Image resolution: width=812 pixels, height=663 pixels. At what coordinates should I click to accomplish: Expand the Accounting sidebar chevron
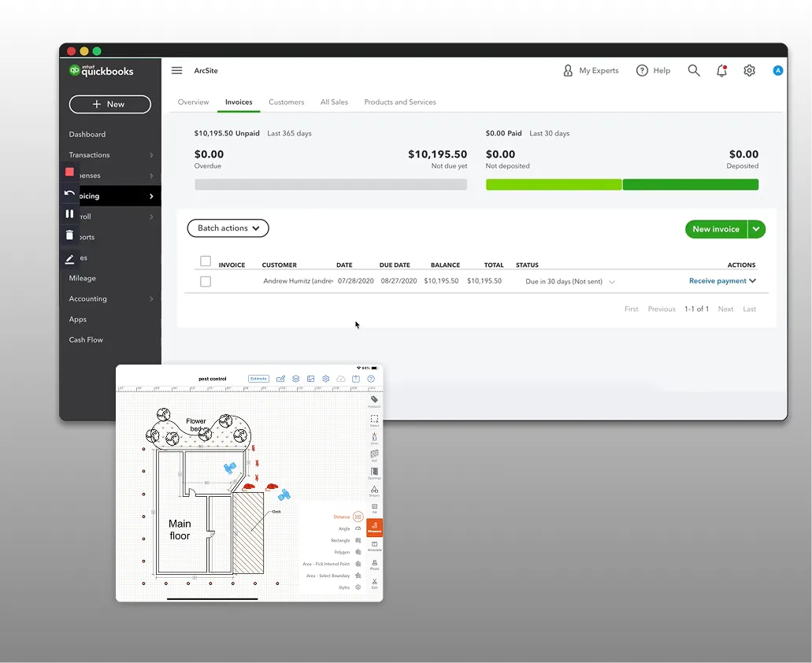click(x=151, y=298)
